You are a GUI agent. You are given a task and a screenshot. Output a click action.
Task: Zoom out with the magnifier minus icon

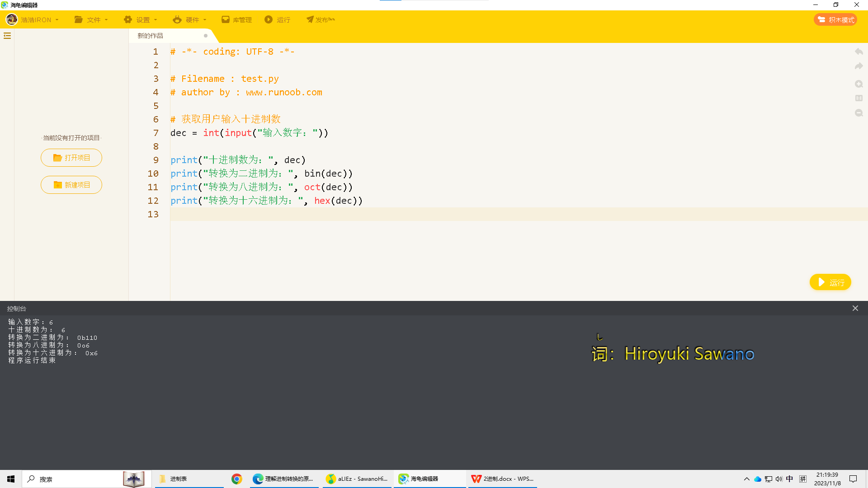859,113
